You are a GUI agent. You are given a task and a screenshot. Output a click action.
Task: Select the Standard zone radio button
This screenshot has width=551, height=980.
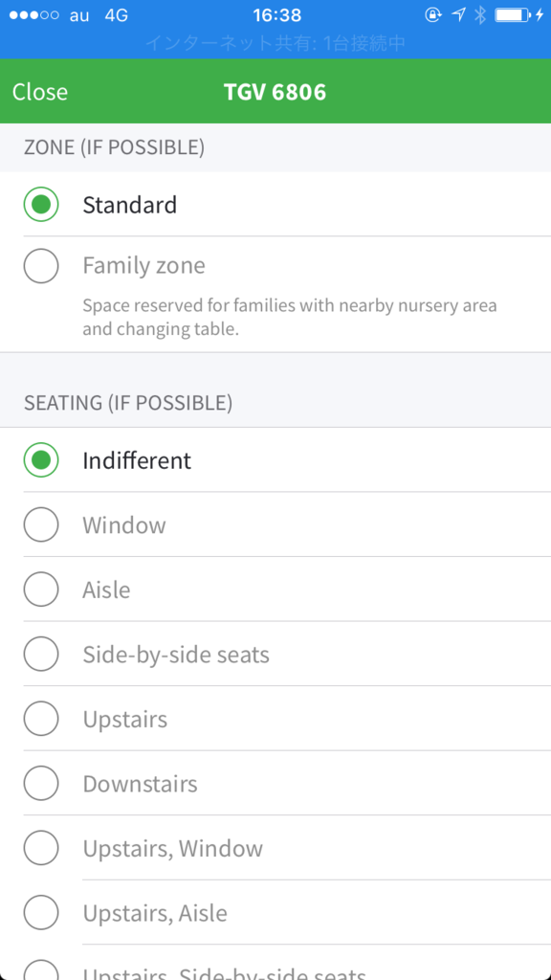(x=41, y=205)
